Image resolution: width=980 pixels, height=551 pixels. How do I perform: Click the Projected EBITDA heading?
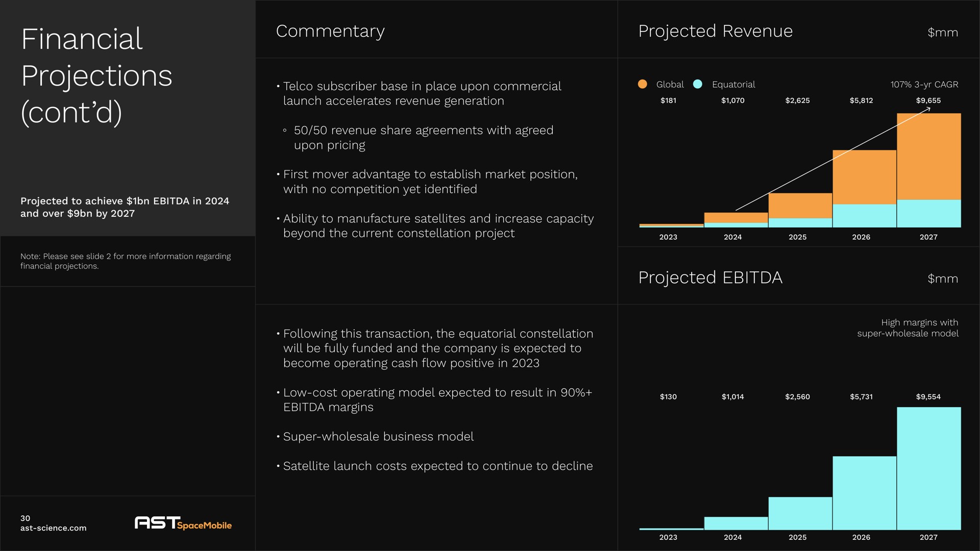point(710,278)
